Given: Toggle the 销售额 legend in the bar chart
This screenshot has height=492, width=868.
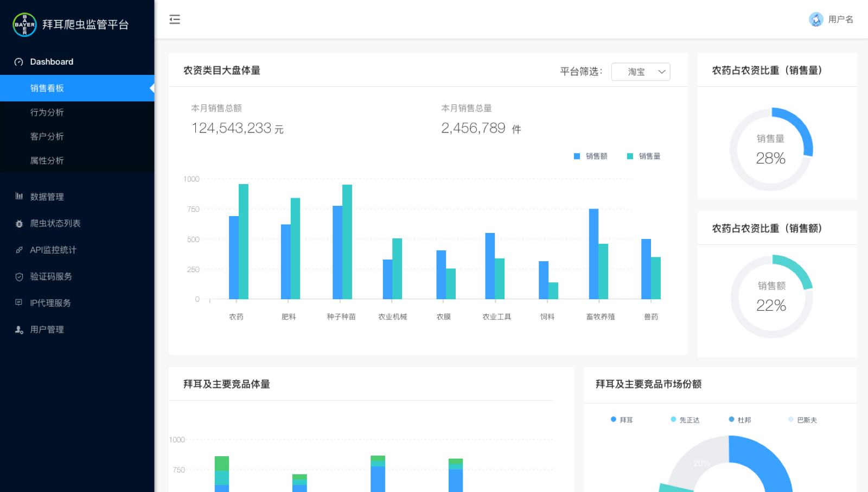Looking at the screenshot, I should [x=590, y=156].
